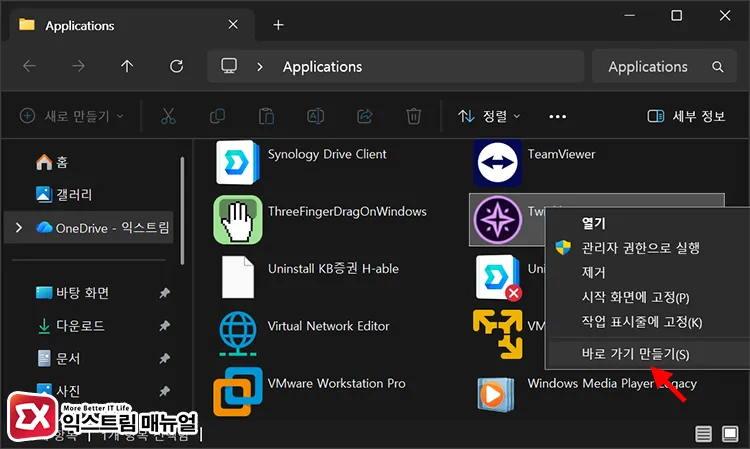This screenshot has width=750, height=449.
Task: Select the Applications tab
Action: pos(132,25)
